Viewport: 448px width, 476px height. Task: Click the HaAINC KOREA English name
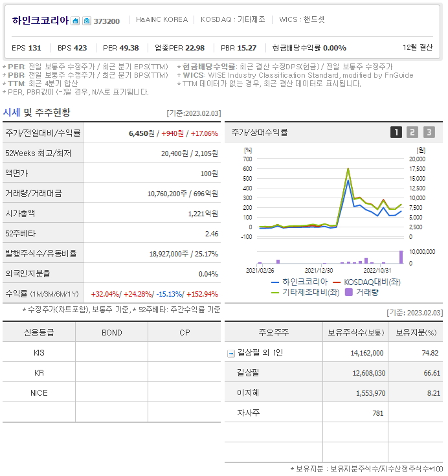tap(162, 19)
